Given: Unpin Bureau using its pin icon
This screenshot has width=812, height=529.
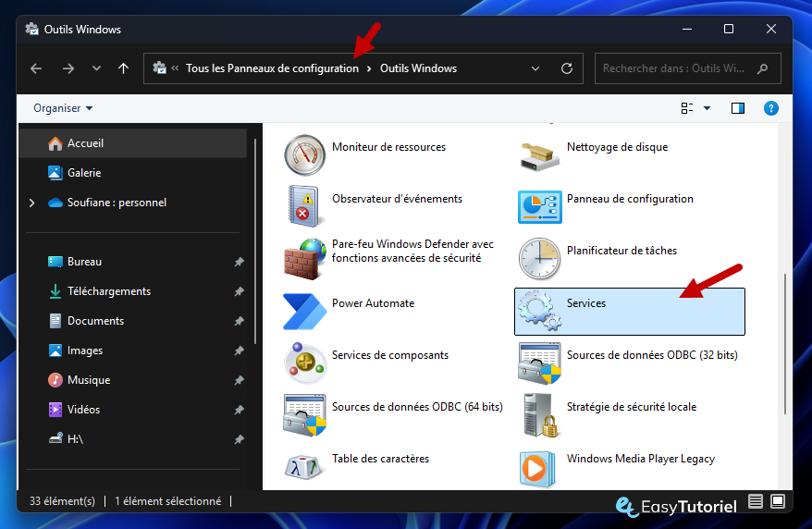Looking at the screenshot, I should [x=239, y=262].
